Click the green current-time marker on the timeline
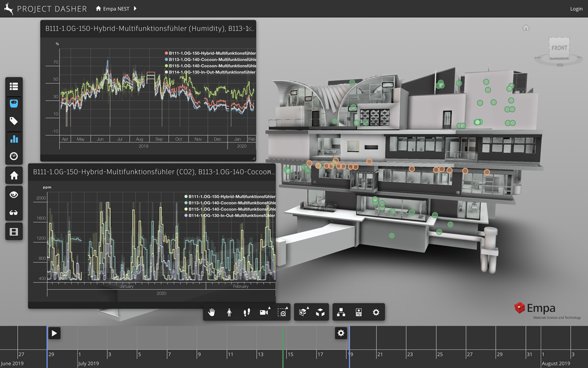588x368 pixels. click(283, 339)
